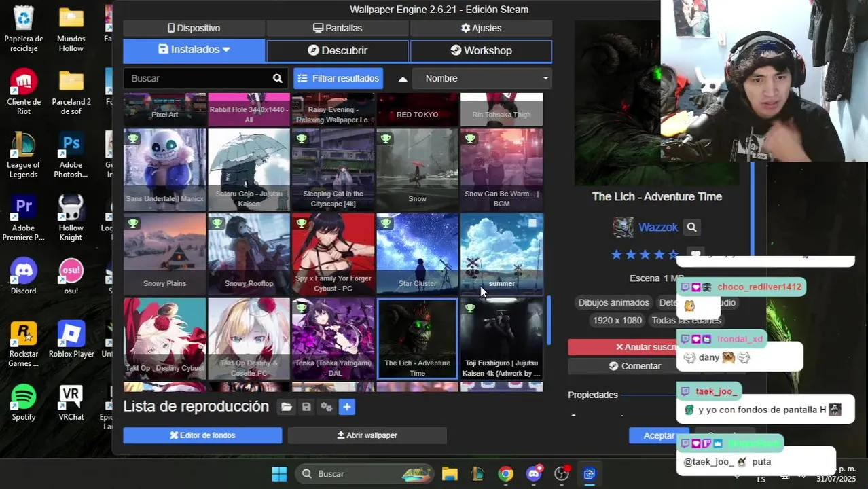Viewport: 868px width, 489px height.
Task: Click trophy badge on Star Cluster thumbnail
Action: point(386,223)
